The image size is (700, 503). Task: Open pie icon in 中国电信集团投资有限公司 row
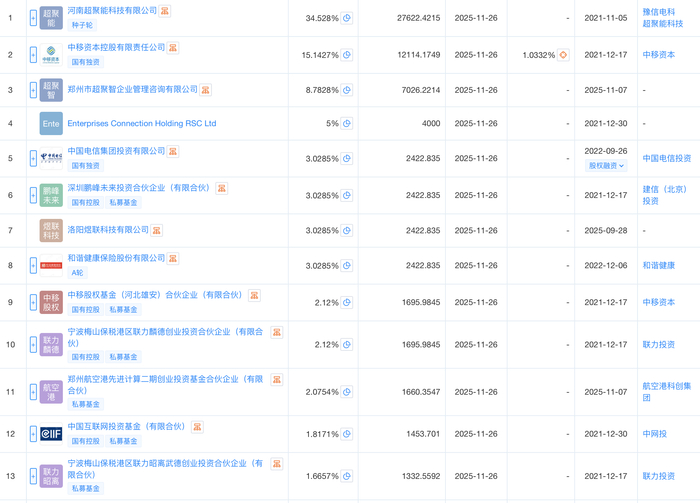pos(347,158)
